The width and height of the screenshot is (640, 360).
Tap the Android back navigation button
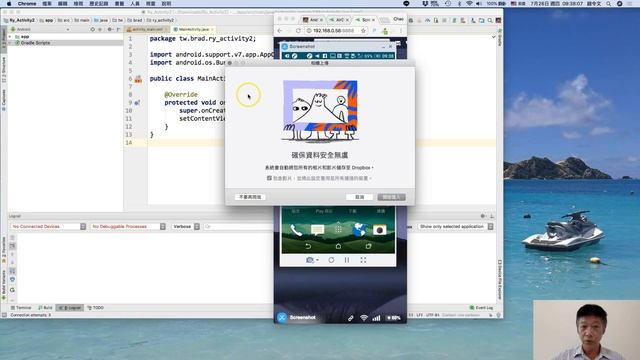[x=308, y=246]
